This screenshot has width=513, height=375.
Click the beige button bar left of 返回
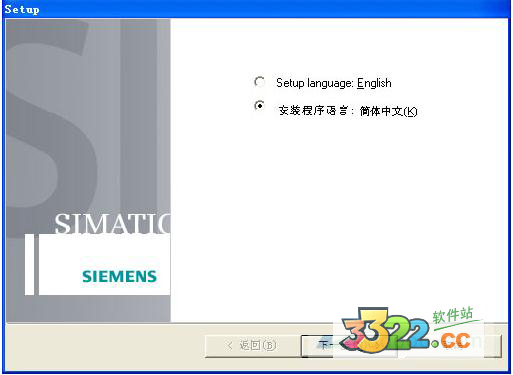tap(105, 346)
